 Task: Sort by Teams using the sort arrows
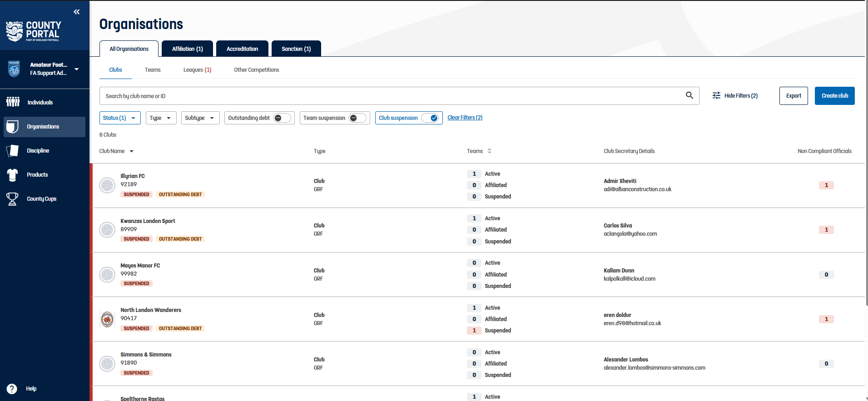pyautogui.click(x=490, y=151)
